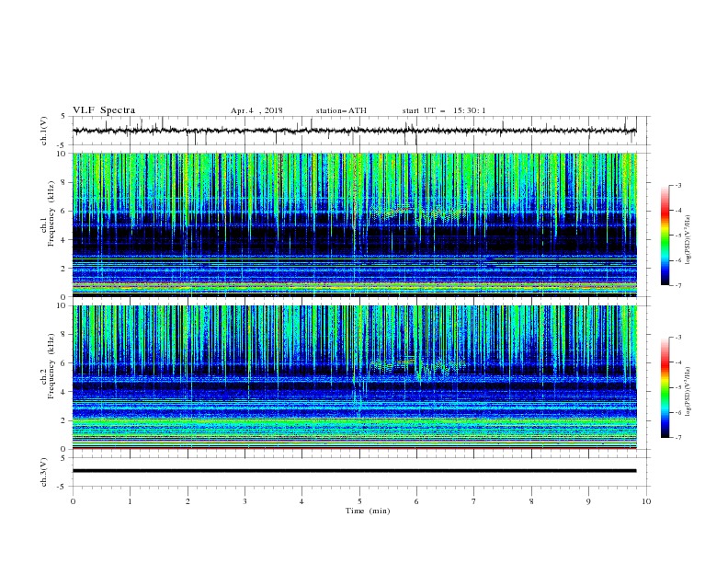Click the ch.1 spectrogram panel
Screen dimensions: 728x563
tap(355, 224)
